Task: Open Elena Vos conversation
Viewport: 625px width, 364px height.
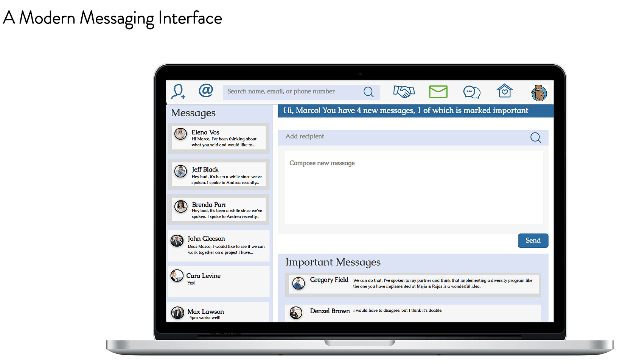Action: (219, 138)
